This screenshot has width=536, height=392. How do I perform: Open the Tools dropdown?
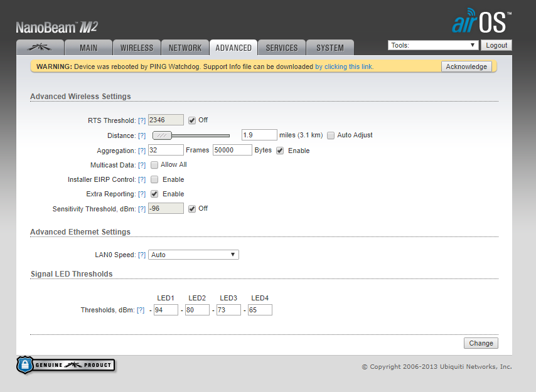(433, 45)
